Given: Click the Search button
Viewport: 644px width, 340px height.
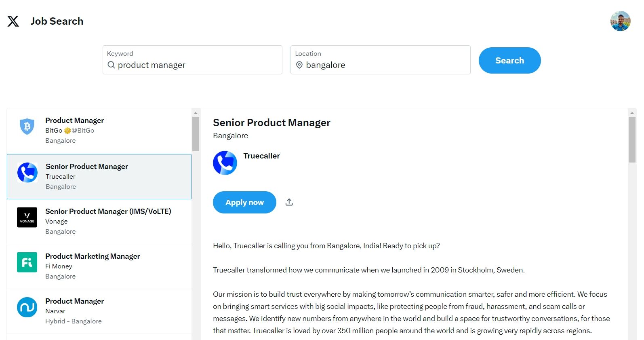Looking at the screenshot, I should pos(509,61).
